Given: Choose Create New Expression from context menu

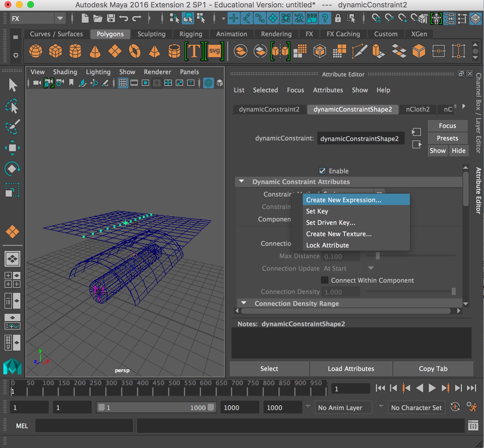Looking at the screenshot, I should (x=356, y=200).
